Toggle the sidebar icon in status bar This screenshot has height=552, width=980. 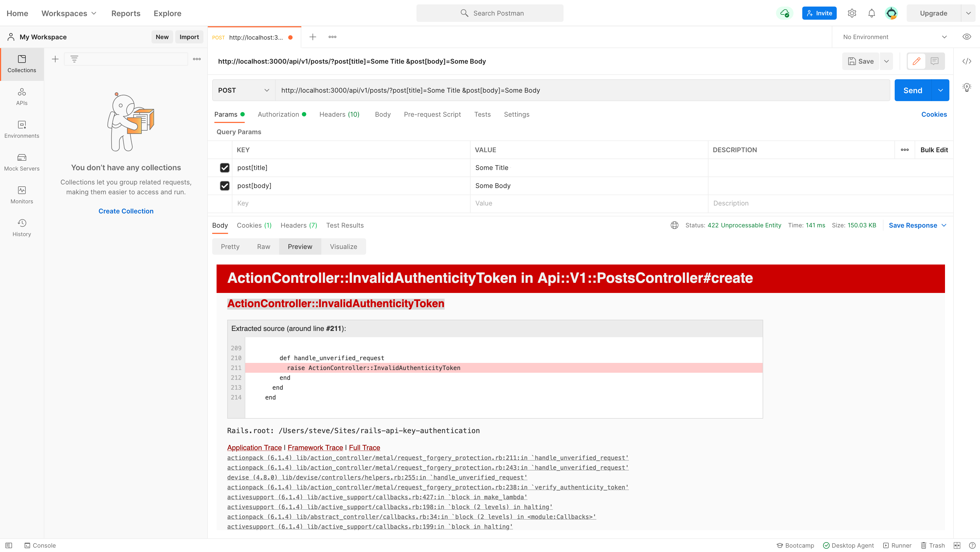tap(9, 545)
